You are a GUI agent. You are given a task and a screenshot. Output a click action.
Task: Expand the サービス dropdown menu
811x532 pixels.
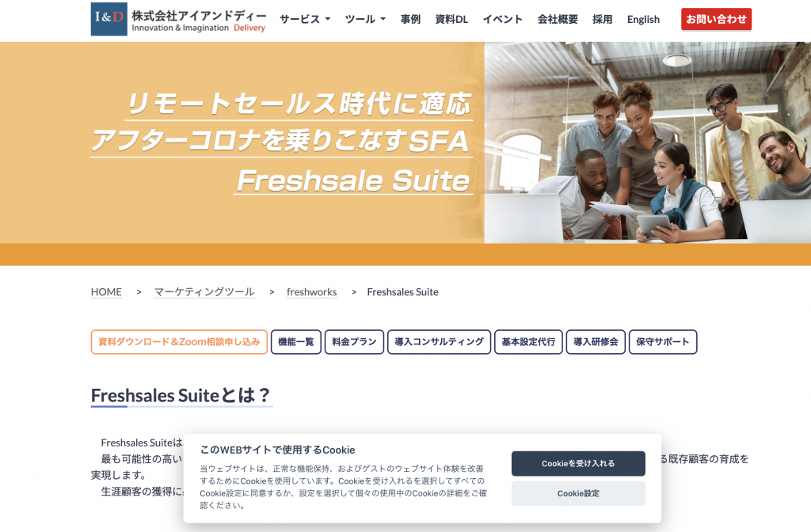click(x=305, y=20)
